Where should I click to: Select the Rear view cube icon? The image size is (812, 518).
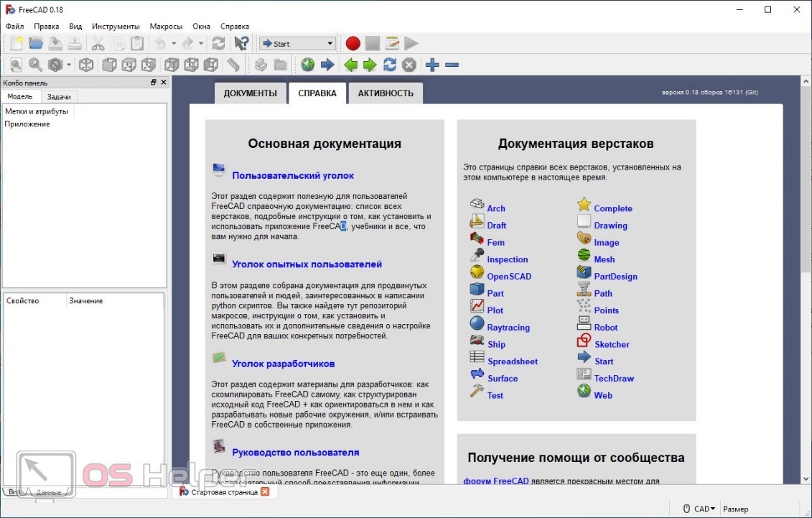click(x=172, y=65)
